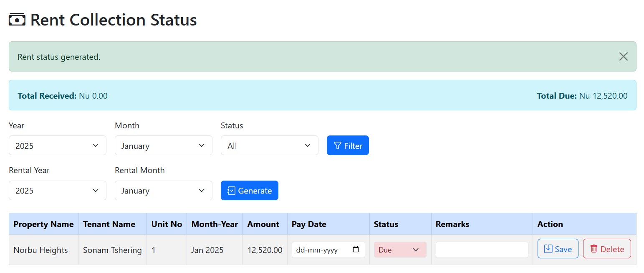Focus the Pay Date dd-mm-yyyy field
This screenshot has width=644, height=273.
tap(317, 250)
